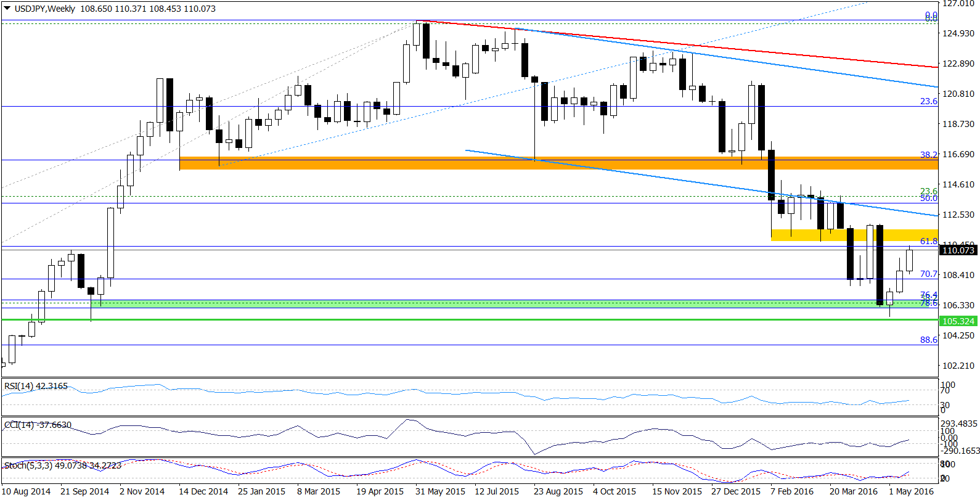
Task: Click the 70.7 Fibonacci level label
Action: [928, 274]
